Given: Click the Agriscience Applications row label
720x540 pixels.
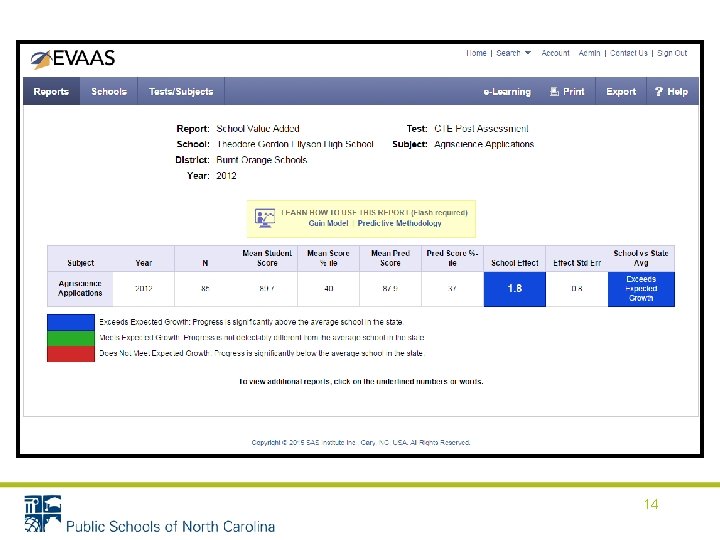Looking at the screenshot, I should pyautogui.click(x=80, y=288).
